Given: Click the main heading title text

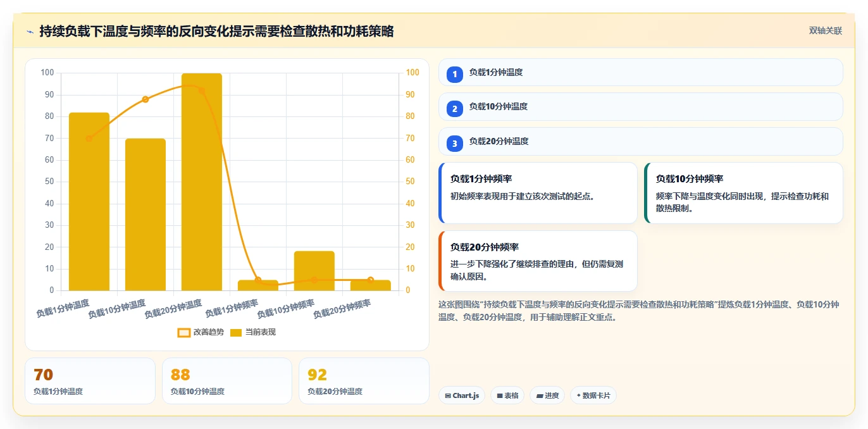Looking at the screenshot, I should point(216,31).
